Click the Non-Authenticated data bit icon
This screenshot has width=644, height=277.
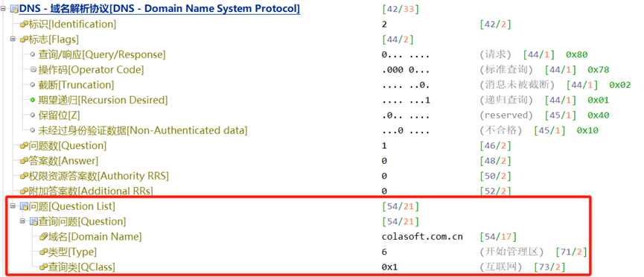coord(33,131)
